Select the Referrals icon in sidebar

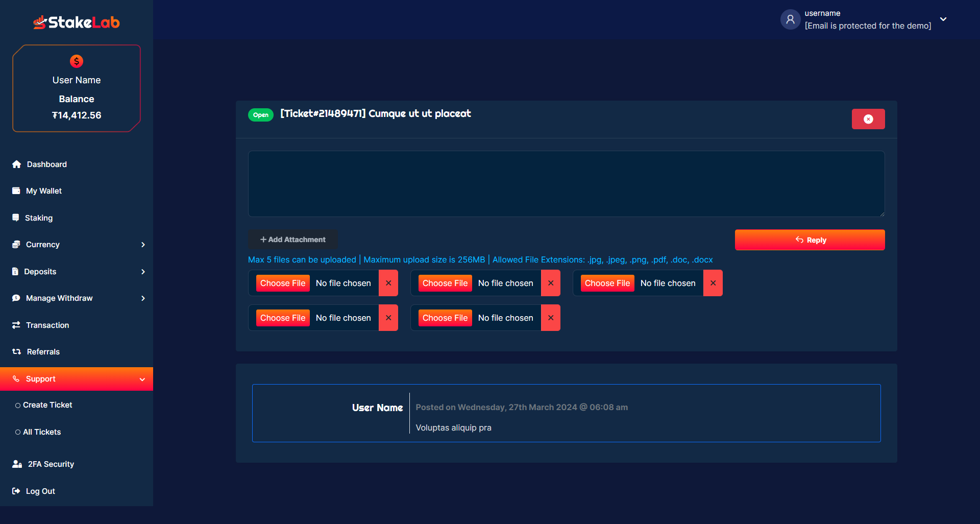pyautogui.click(x=16, y=351)
